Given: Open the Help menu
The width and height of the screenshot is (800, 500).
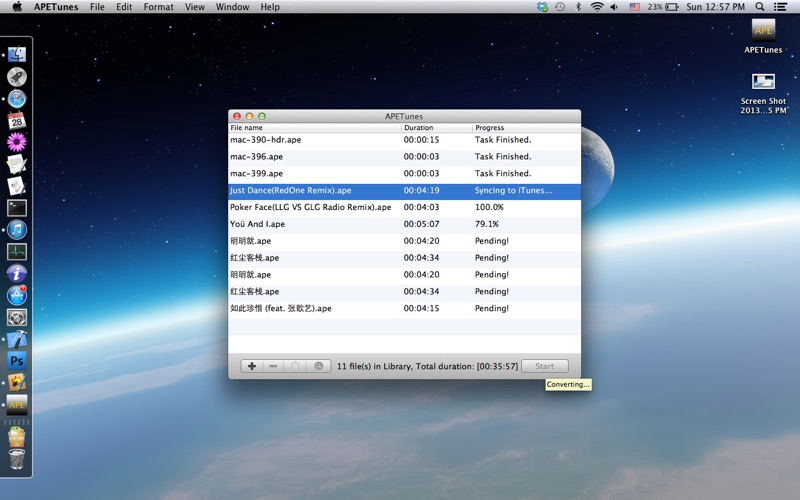Looking at the screenshot, I should (x=270, y=7).
